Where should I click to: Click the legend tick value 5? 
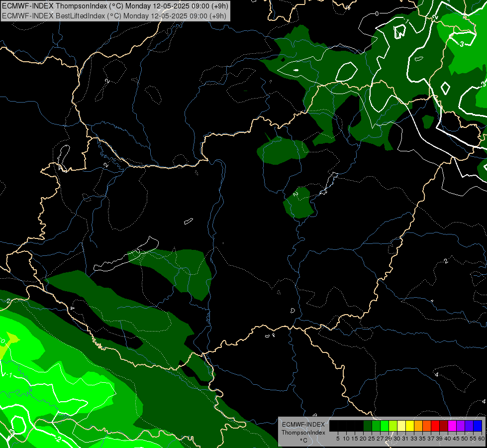pos(338,439)
